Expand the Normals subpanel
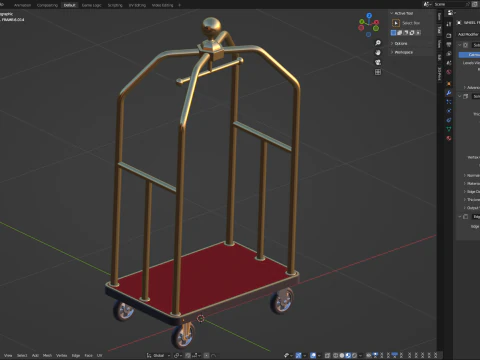Image resolution: width=480 pixels, height=360 pixels. (x=465, y=175)
